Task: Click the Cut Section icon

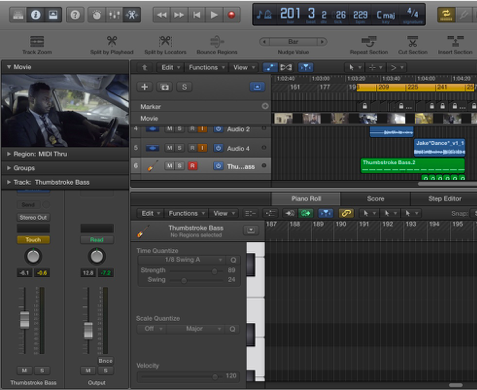Action: point(413,41)
